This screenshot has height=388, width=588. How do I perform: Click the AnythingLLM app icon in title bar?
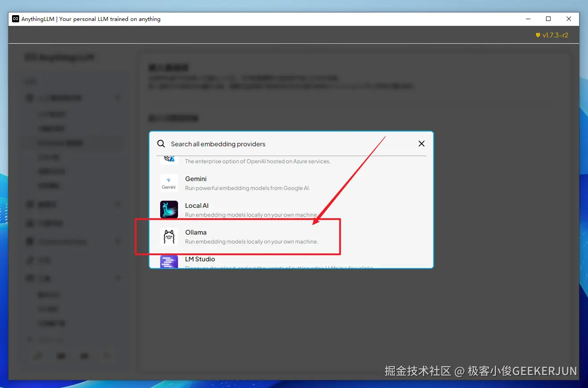point(16,19)
